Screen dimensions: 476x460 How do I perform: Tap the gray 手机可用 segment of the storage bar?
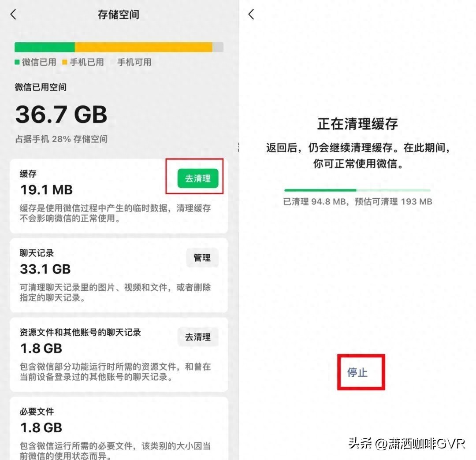[x=218, y=47]
